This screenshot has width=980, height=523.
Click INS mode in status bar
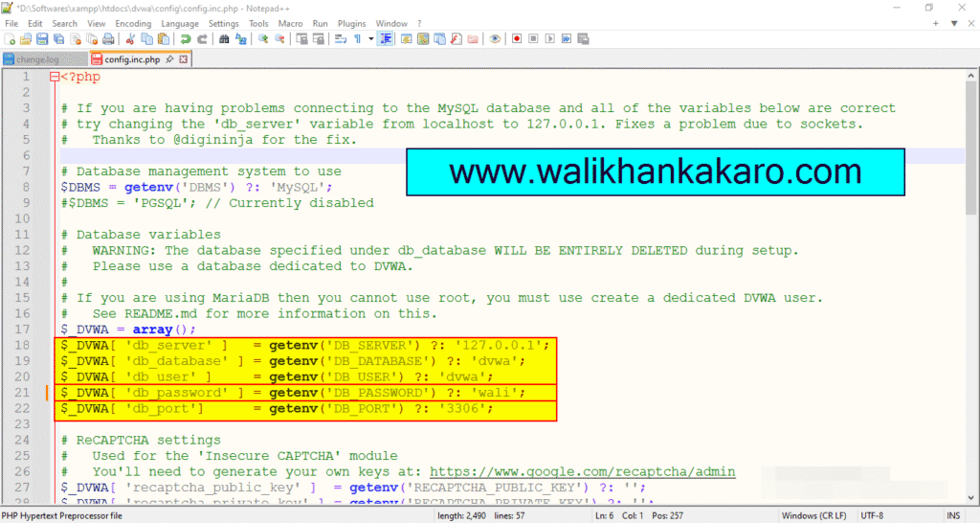(953, 515)
